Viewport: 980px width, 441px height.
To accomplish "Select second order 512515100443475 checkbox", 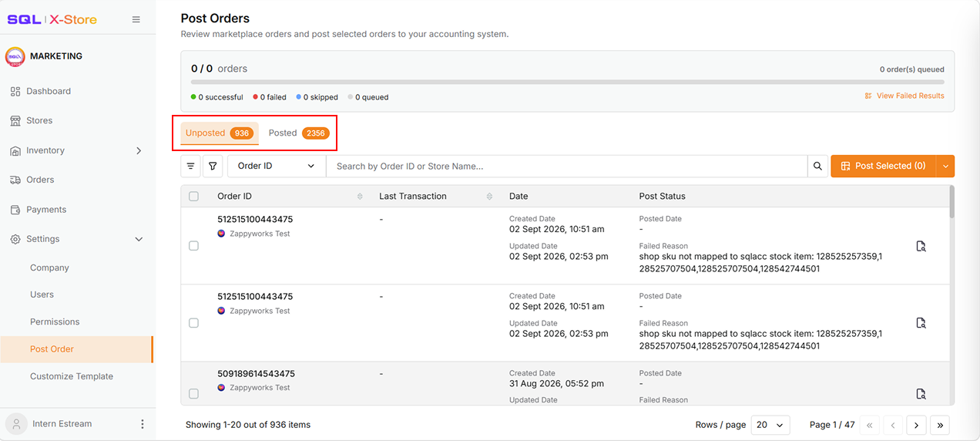I will pos(193,323).
